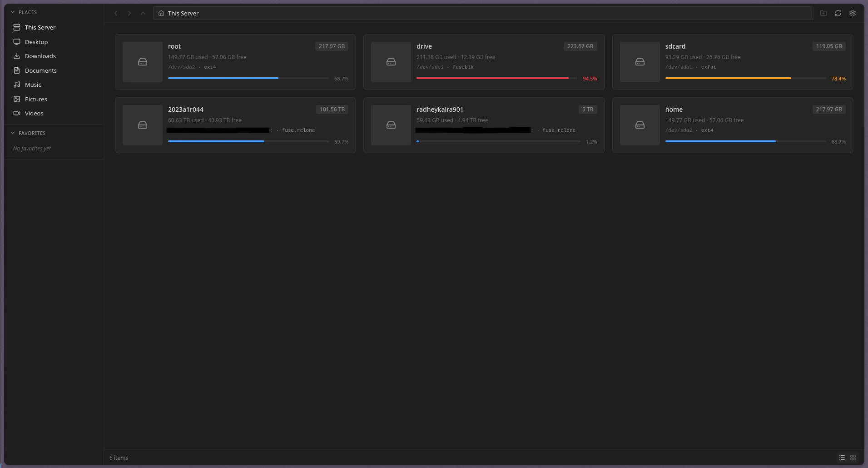
Task: Click the drive volume disk icon
Action: [391, 62]
